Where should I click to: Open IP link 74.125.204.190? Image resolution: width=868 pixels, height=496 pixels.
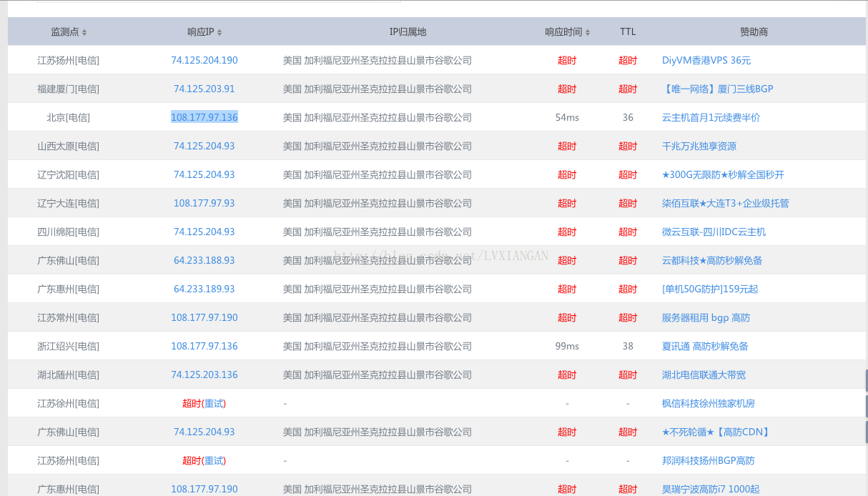click(204, 60)
